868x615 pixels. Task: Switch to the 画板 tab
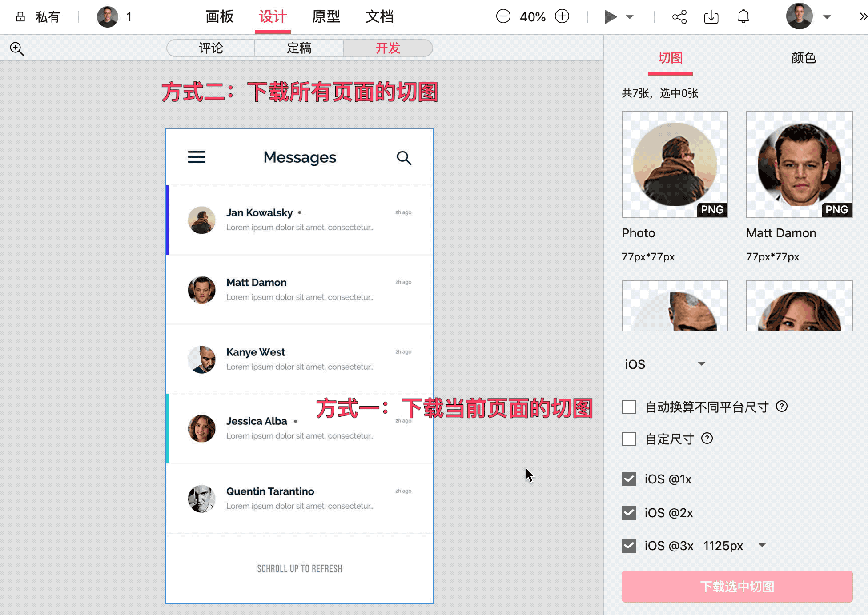pos(220,17)
